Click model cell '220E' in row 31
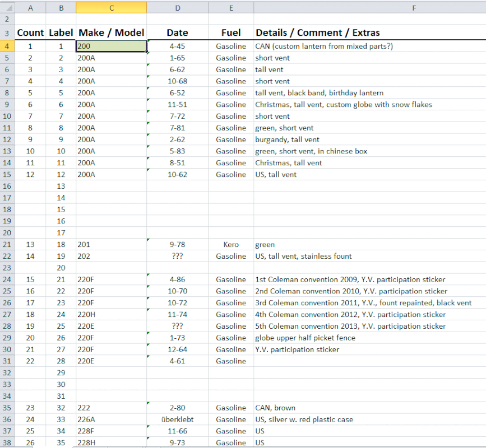 point(112,361)
